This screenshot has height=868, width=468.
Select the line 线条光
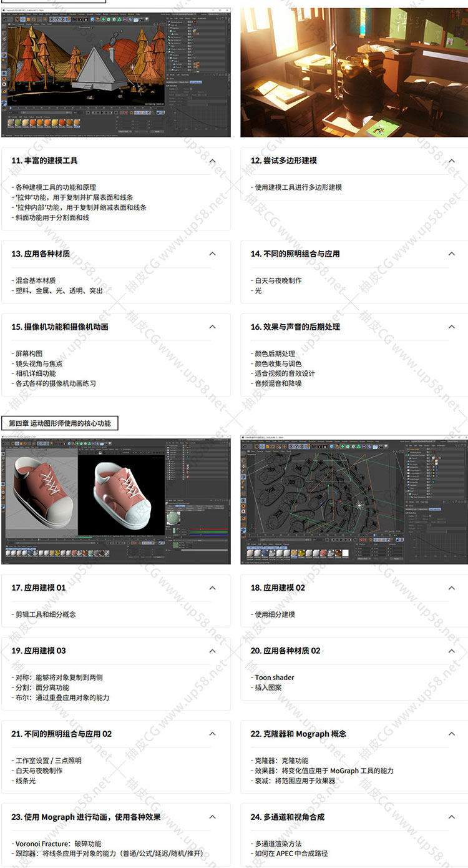click(x=24, y=781)
